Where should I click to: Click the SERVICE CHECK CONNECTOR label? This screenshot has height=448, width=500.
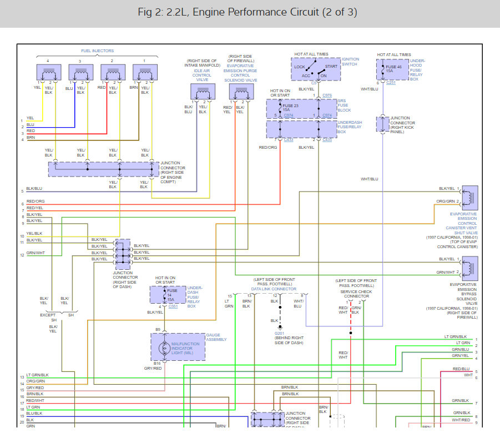click(x=356, y=294)
